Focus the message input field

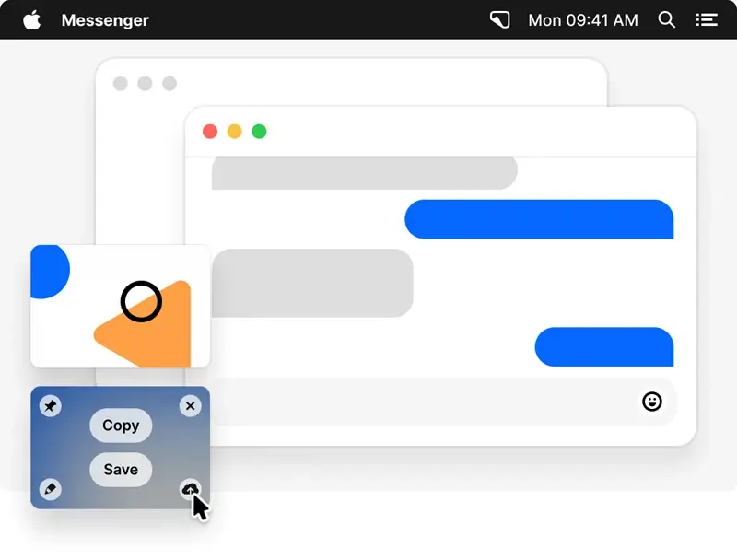click(424, 402)
